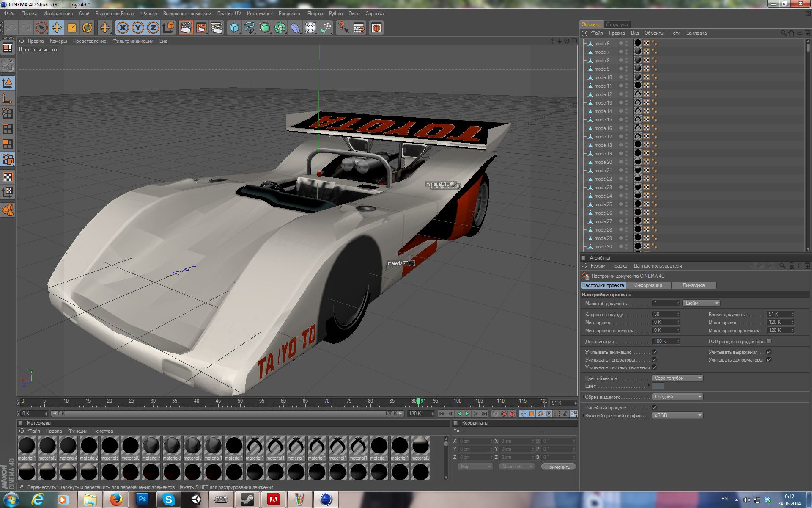Click the 'Масштаб документа' input field
This screenshot has width=812, height=508.
click(666, 303)
